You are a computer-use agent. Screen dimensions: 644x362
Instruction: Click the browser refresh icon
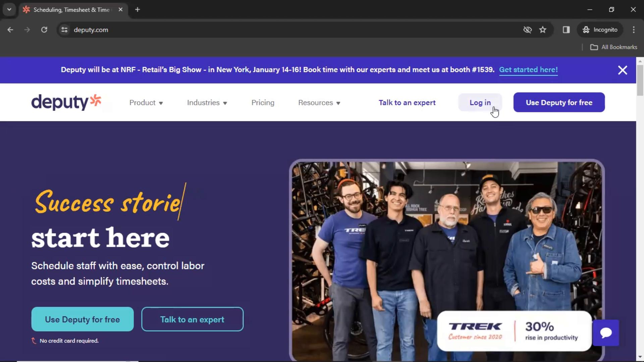[44, 29]
